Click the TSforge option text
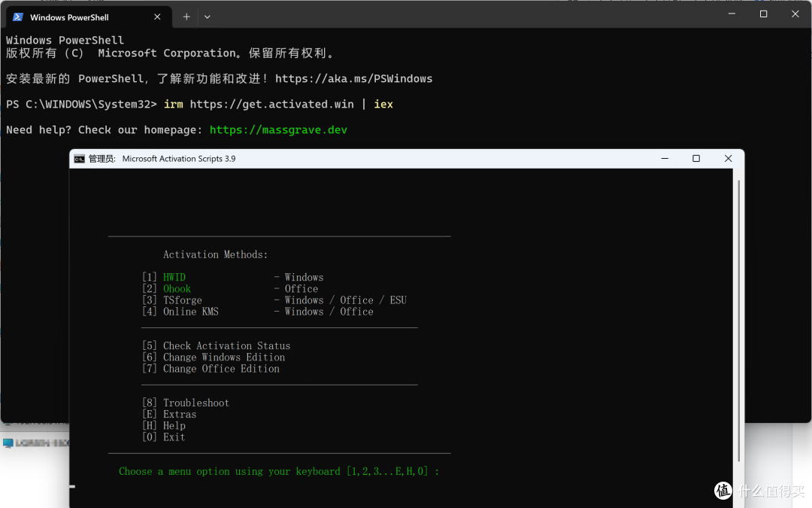Image resolution: width=812 pixels, height=508 pixels. coord(182,300)
